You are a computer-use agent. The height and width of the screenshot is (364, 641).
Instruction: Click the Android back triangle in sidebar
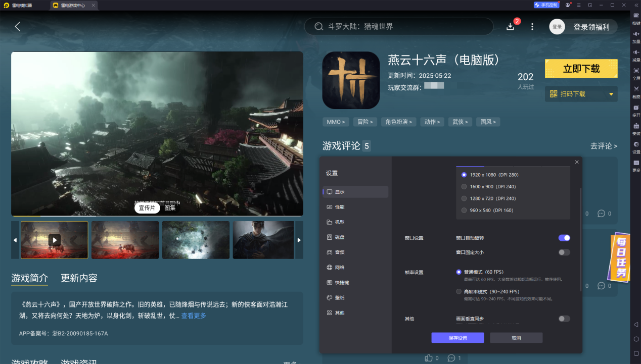(636, 324)
